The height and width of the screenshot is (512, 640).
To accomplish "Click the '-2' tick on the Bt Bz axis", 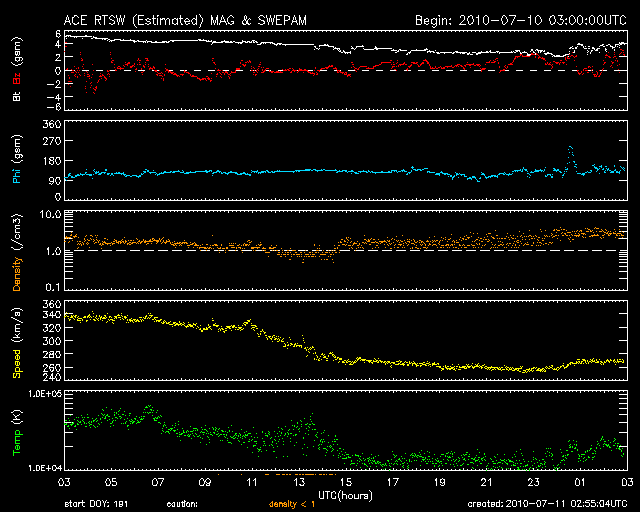I will pyautogui.click(x=54, y=84).
